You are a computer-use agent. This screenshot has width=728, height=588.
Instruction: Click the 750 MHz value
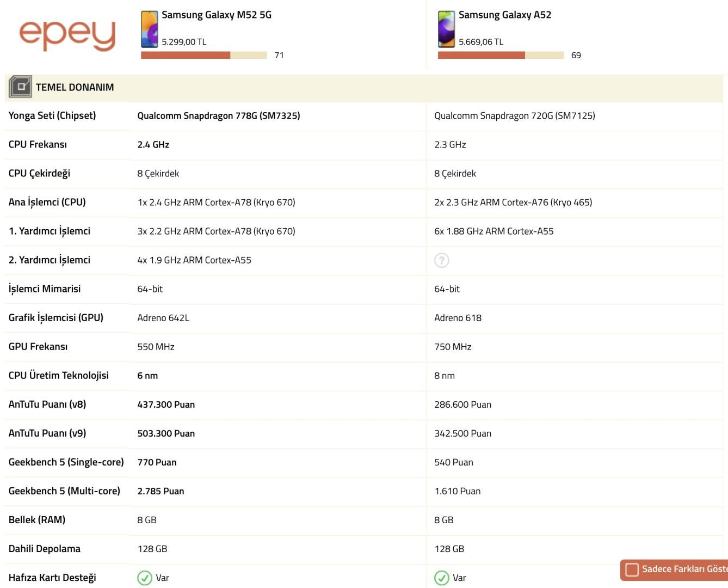point(453,346)
